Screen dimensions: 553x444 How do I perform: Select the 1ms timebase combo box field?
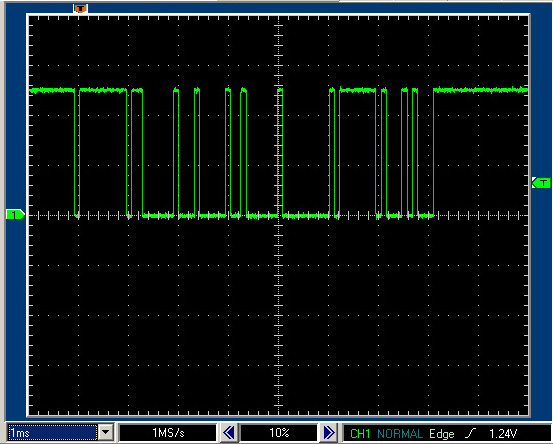tap(52, 433)
